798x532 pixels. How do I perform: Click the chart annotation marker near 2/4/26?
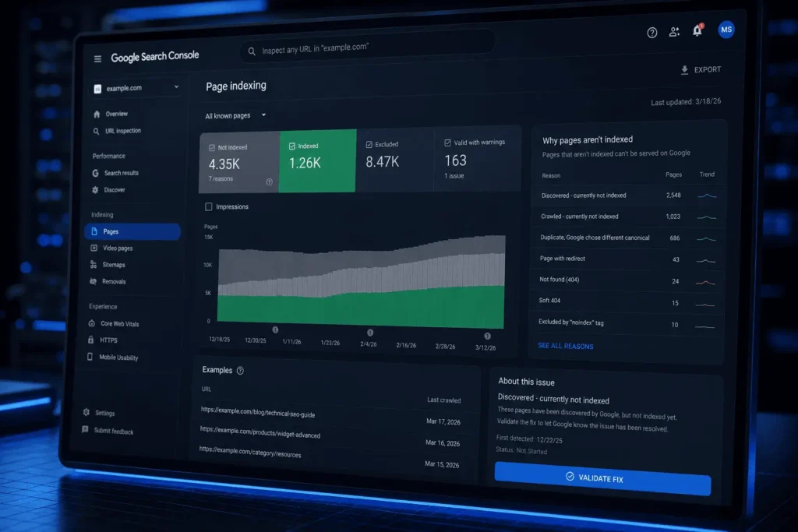pos(370,333)
